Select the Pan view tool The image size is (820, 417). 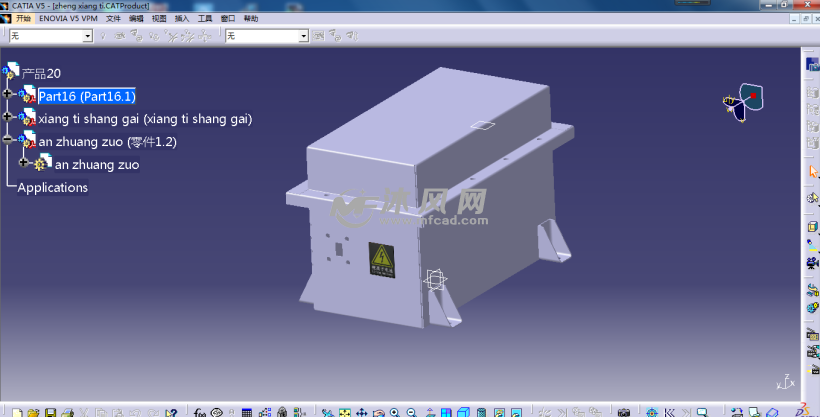[361, 412]
